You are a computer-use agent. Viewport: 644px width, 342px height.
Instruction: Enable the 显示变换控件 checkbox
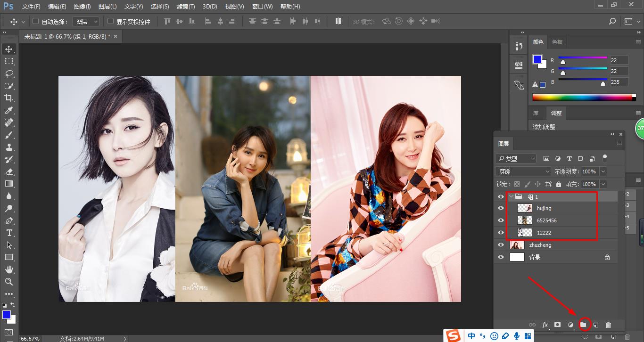[110, 22]
